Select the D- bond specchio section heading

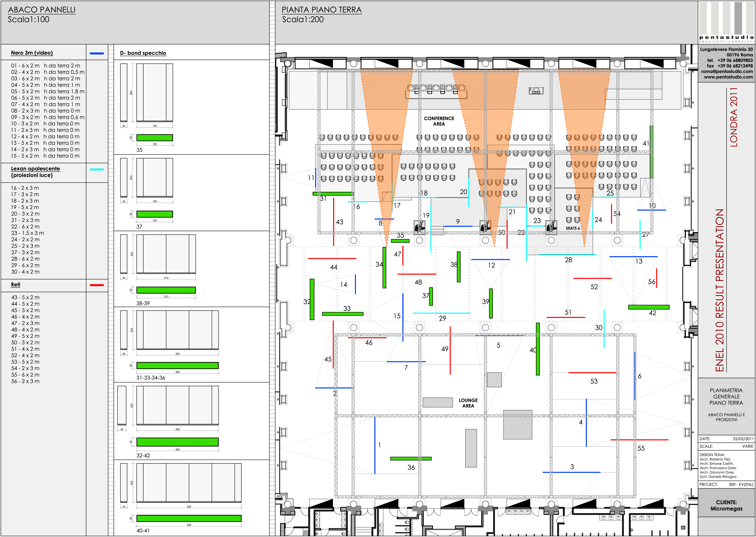pos(143,53)
